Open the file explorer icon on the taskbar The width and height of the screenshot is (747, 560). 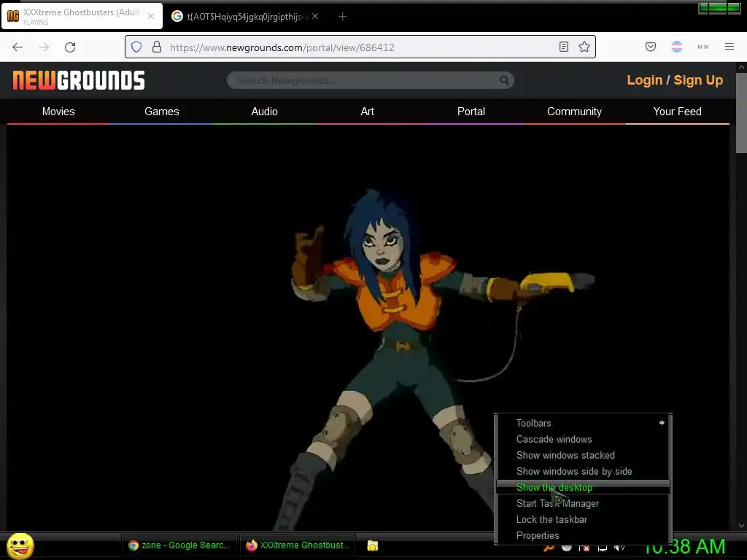click(373, 545)
